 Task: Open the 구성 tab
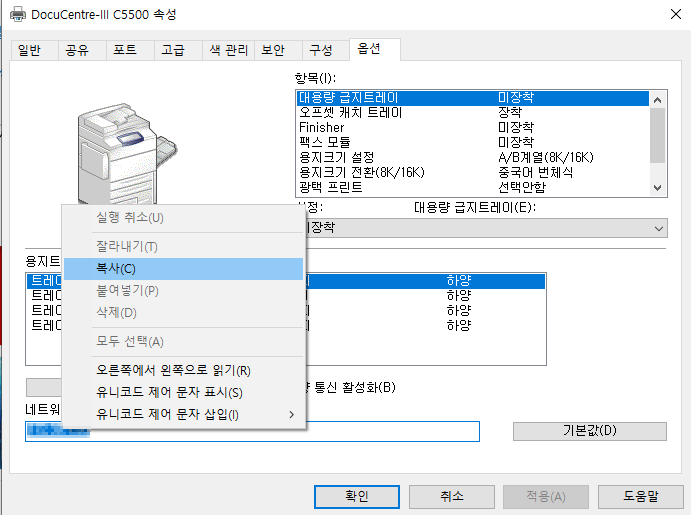click(326, 50)
